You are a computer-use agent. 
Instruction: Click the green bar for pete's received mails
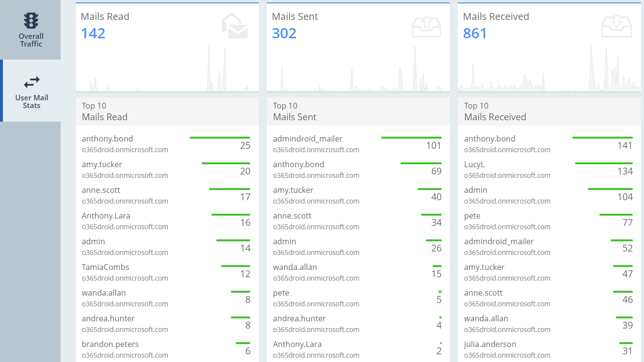point(616,215)
